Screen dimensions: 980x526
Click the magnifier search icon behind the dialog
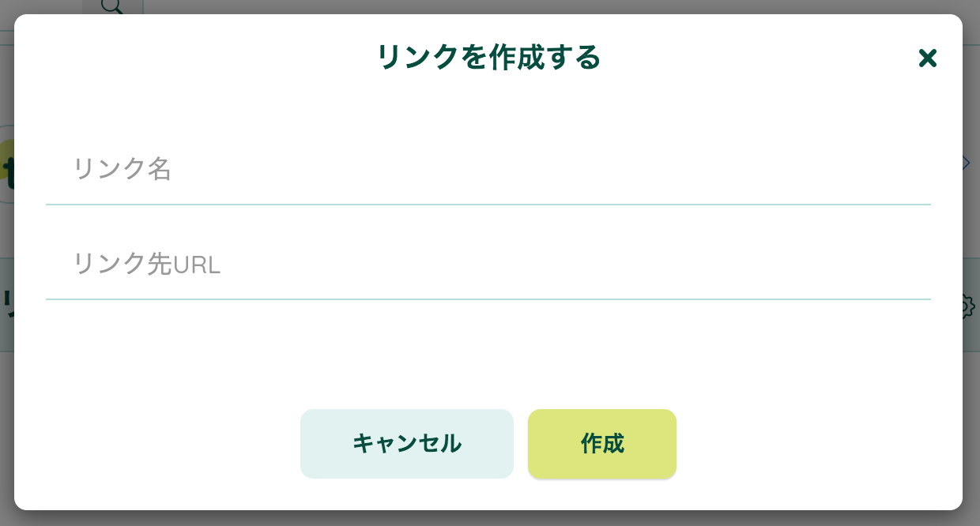point(113,6)
